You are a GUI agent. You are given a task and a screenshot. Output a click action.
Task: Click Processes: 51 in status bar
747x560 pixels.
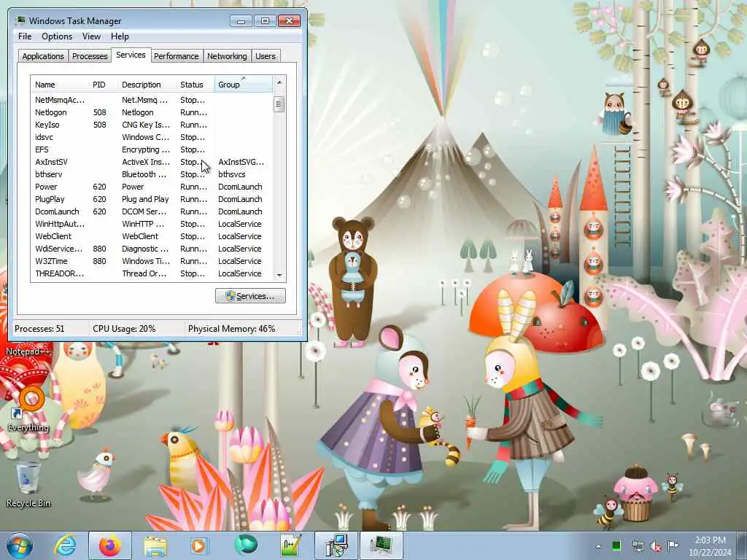tap(39, 329)
